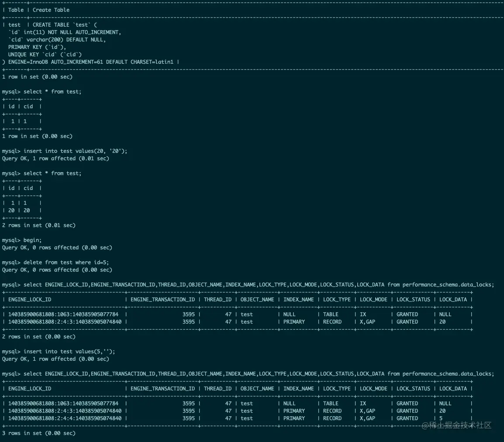
Task: Click the "`id` int(11) NOT NULL AUTO_INCREMENT," line
Action: click(x=65, y=32)
